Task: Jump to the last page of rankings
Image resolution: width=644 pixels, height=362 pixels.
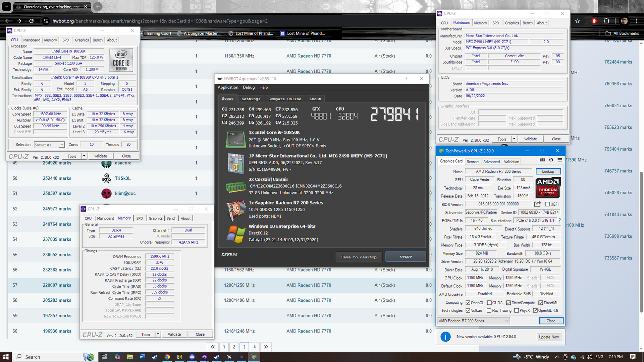Action: (x=266, y=347)
